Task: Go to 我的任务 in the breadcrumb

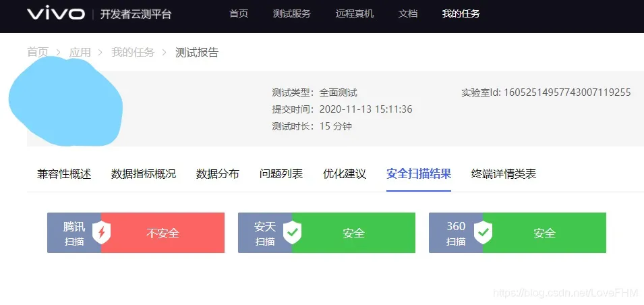Action: point(133,52)
